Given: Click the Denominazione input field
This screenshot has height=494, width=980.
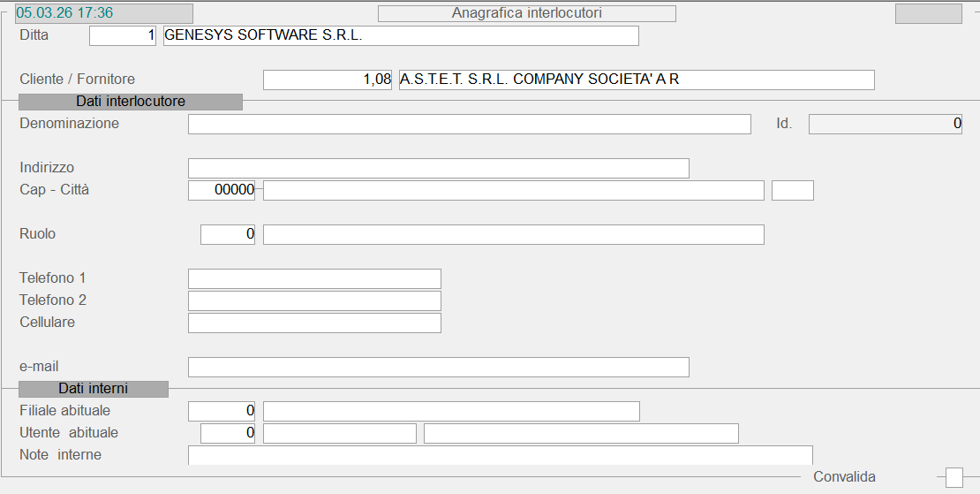Looking at the screenshot, I should tap(469, 125).
